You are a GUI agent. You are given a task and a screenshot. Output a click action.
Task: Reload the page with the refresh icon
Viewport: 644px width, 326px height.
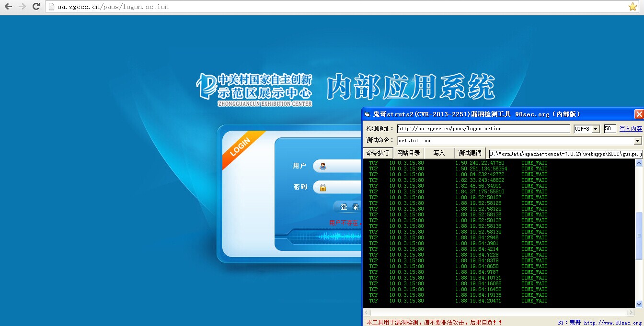click(36, 7)
